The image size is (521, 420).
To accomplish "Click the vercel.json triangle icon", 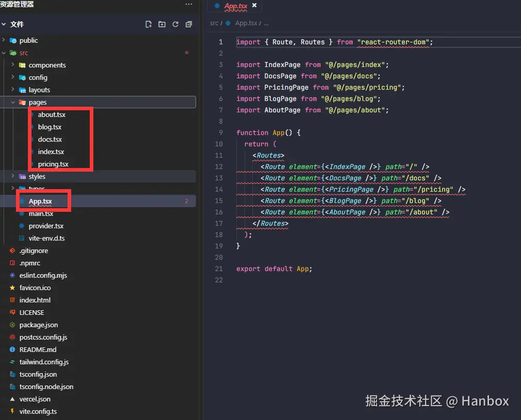I will tap(12, 399).
